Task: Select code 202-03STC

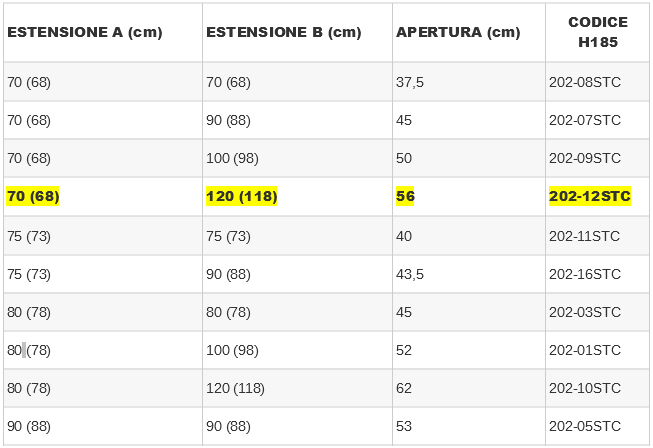Action: point(585,312)
